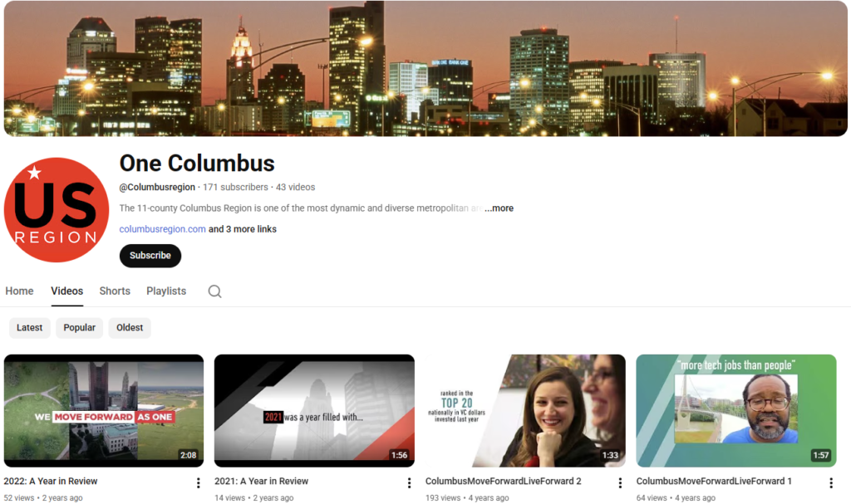Select the Popular sort filter chip
Screen dimensions: 851x504
click(80, 328)
